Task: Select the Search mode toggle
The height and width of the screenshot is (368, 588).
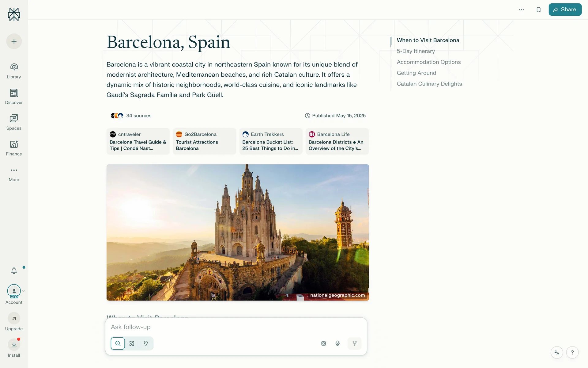Action: 118,343
